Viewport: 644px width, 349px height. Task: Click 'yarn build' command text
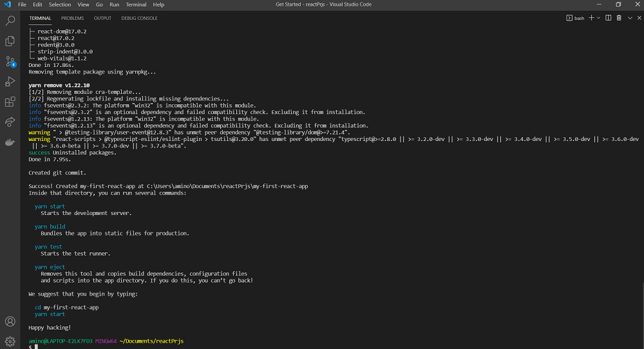50,227
